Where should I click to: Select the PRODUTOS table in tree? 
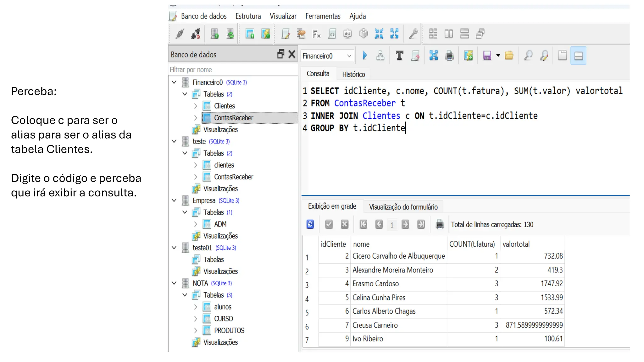(x=229, y=331)
